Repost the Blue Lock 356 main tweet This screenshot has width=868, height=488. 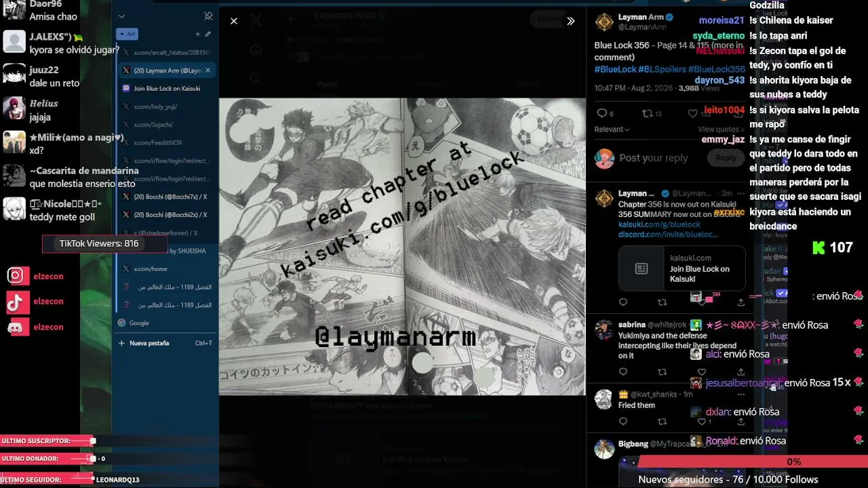[648, 113]
